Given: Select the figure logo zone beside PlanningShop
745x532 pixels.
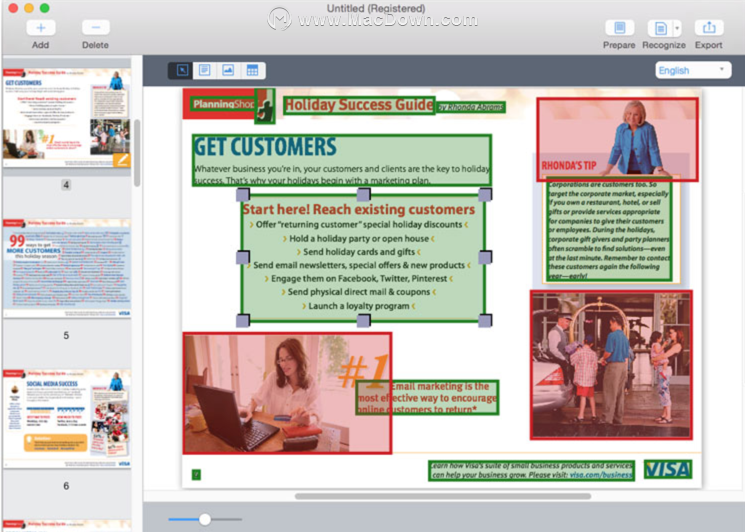Looking at the screenshot, I should 265,106.
